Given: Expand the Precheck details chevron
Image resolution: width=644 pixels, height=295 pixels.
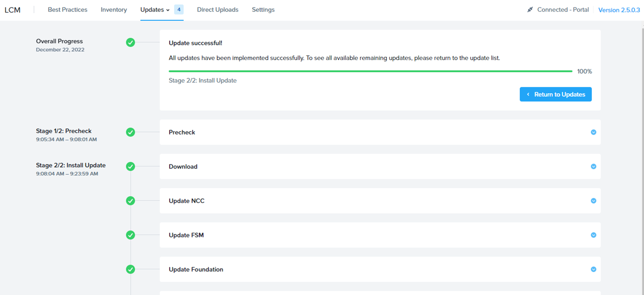Looking at the screenshot, I should [x=593, y=132].
